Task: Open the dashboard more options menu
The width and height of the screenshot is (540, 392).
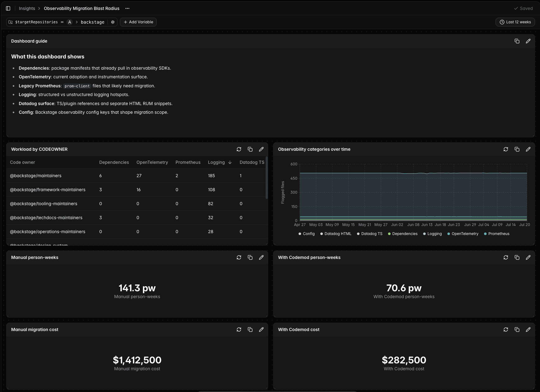Action: coord(127,8)
